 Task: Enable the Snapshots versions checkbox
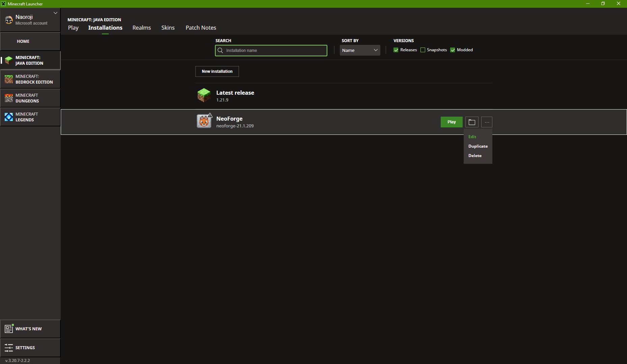[x=423, y=50]
